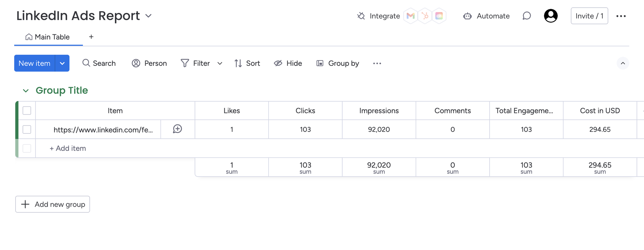Click the Add new group button

[x=53, y=204]
